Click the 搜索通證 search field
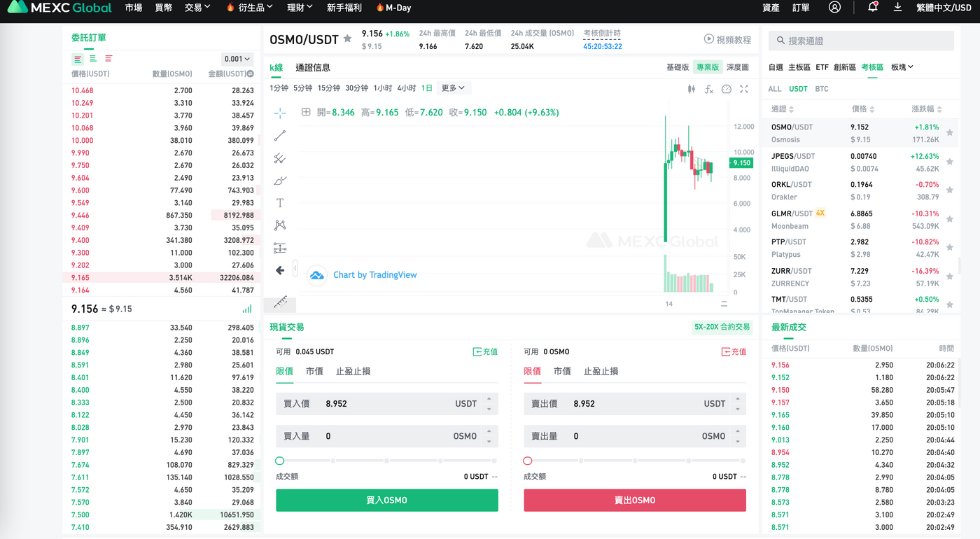This screenshot has width=980, height=539. click(x=861, y=41)
